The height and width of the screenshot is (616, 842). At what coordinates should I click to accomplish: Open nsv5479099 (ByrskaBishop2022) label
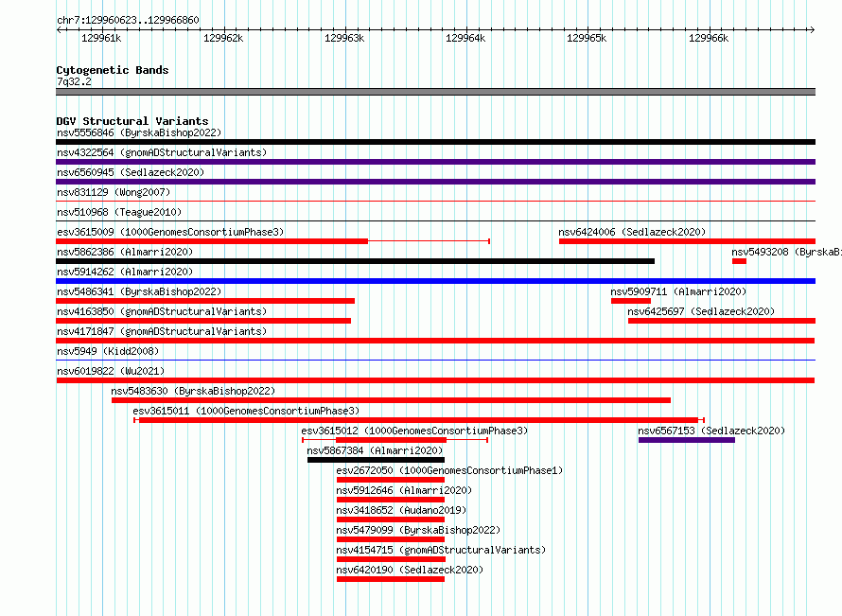[418, 530]
